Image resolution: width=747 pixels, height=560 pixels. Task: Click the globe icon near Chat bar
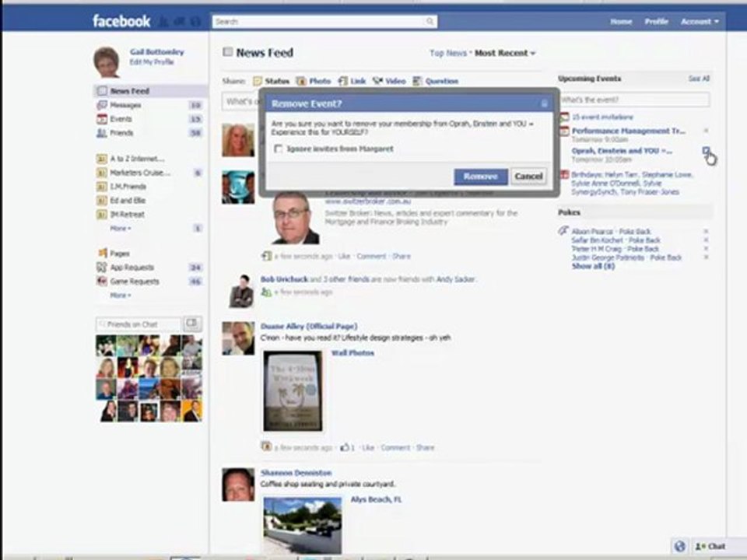(x=680, y=546)
